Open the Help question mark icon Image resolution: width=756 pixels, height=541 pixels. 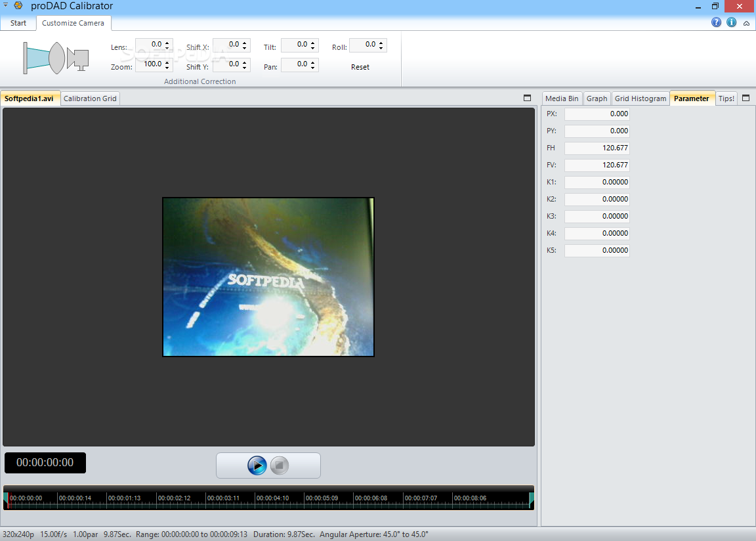pos(716,22)
